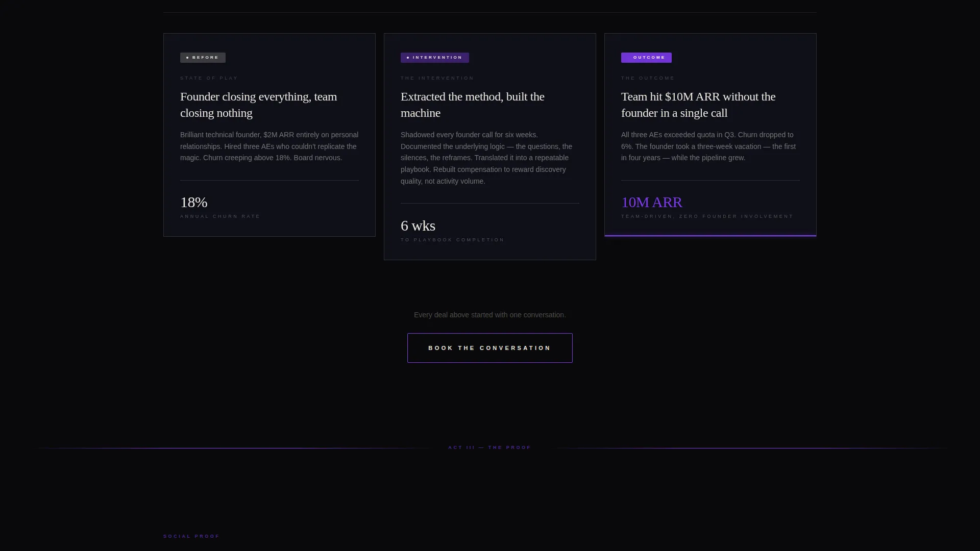Select the OUTCOME badge

click(x=646, y=58)
